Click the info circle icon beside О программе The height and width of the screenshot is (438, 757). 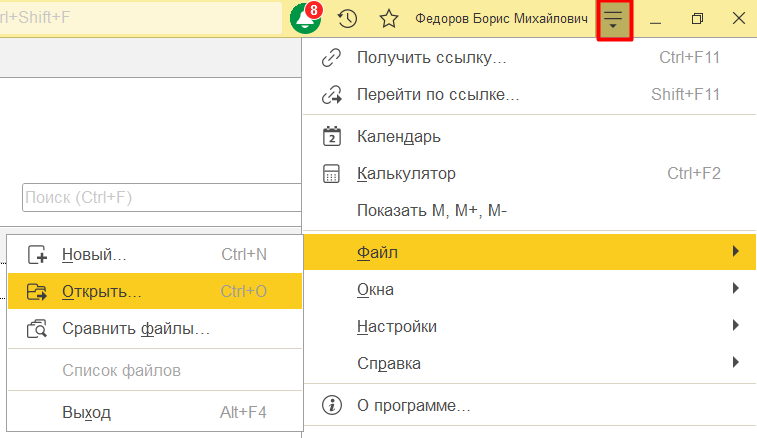[x=332, y=405]
